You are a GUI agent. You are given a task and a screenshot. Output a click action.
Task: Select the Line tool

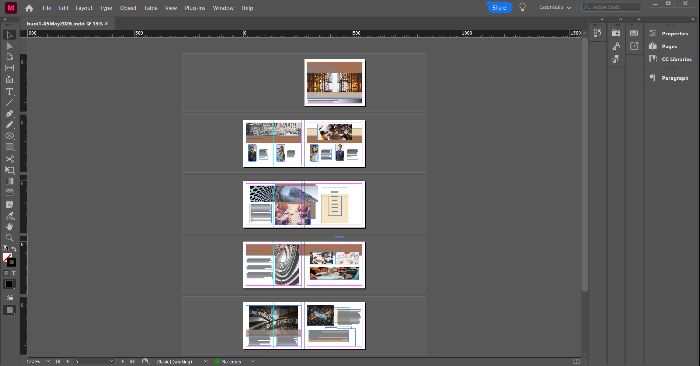pos(10,103)
